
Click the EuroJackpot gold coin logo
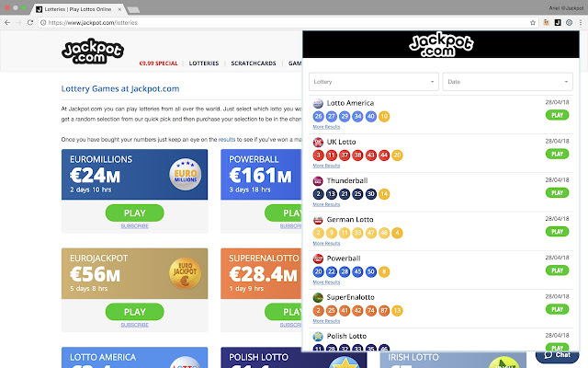click(186, 273)
